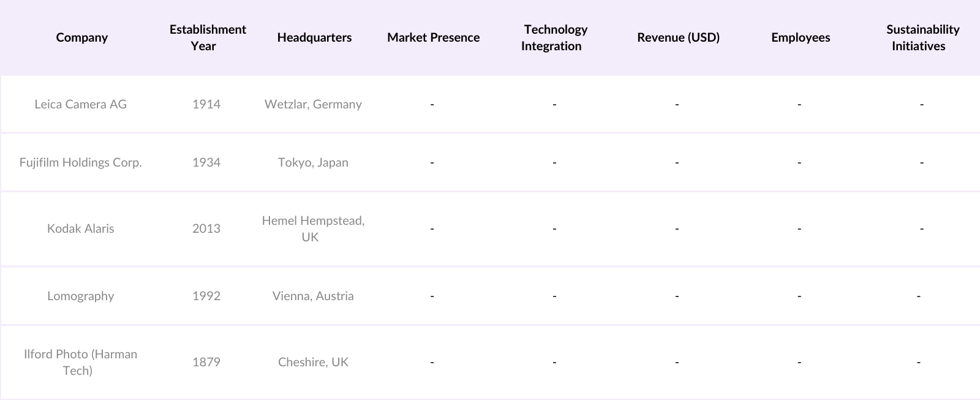
Task: Select the 1914 establishment year cell
Action: point(206,104)
